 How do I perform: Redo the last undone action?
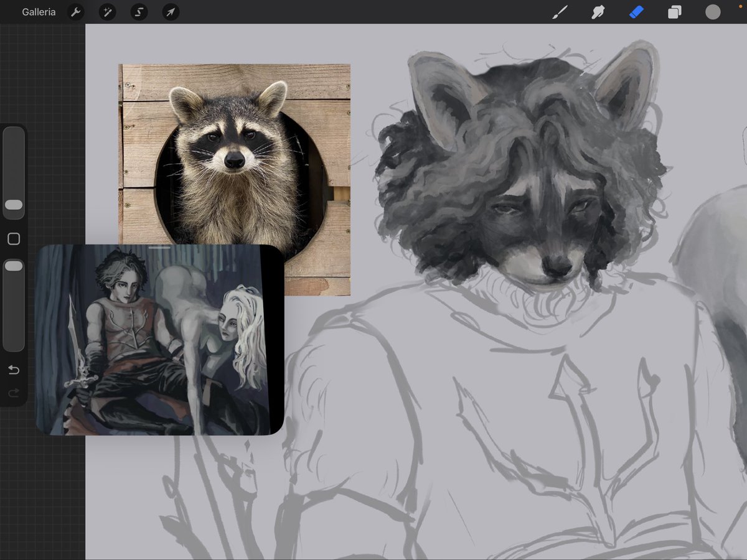pyautogui.click(x=14, y=393)
